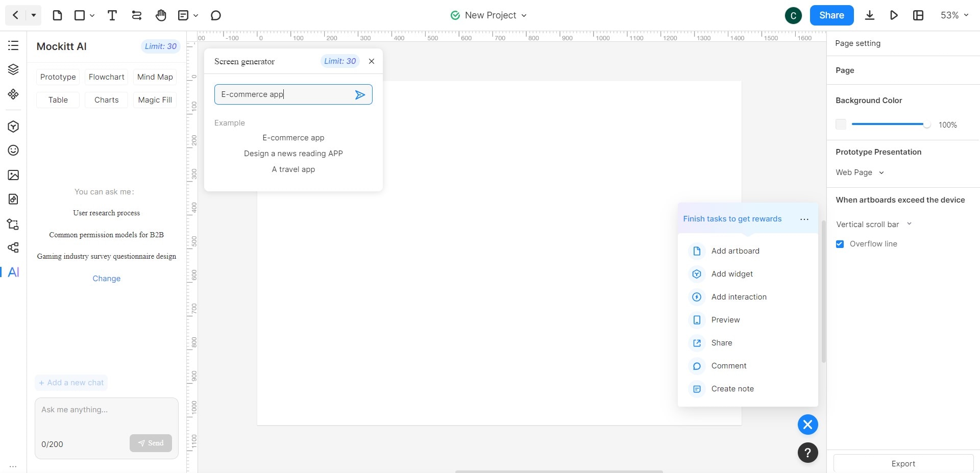Select the Hand pan tool
Viewport: 980px width, 473px height.
[x=161, y=15]
